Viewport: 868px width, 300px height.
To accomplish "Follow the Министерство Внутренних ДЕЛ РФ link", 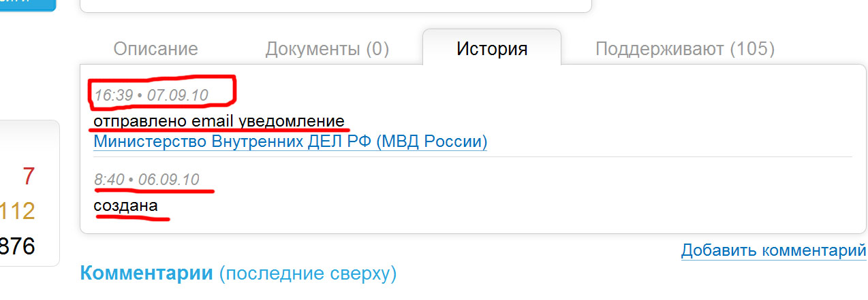I will [290, 141].
